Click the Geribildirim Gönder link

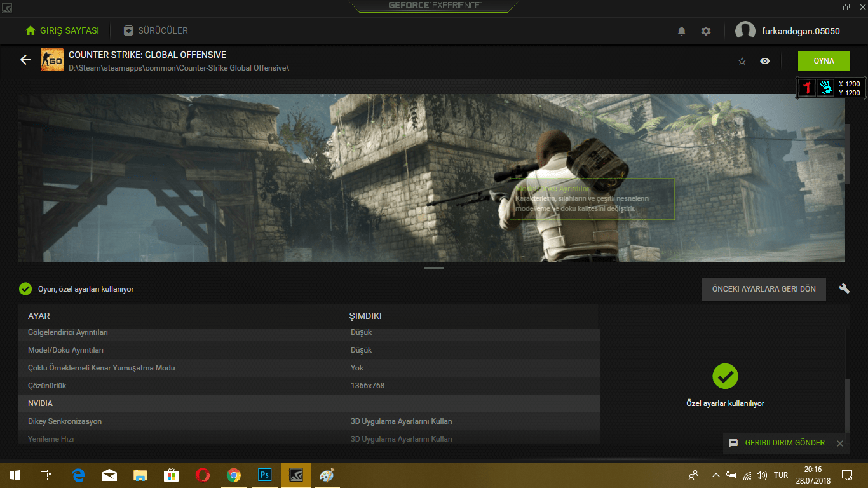tap(785, 443)
